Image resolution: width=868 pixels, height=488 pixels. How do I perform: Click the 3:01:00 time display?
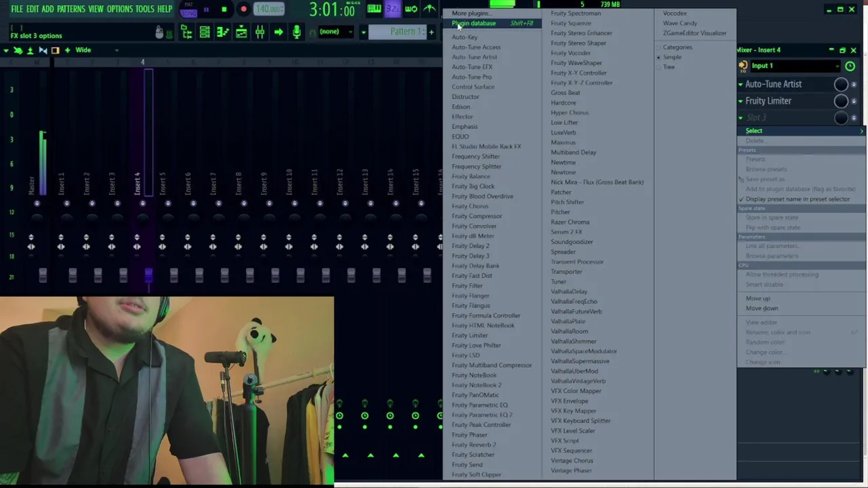[x=332, y=9]
